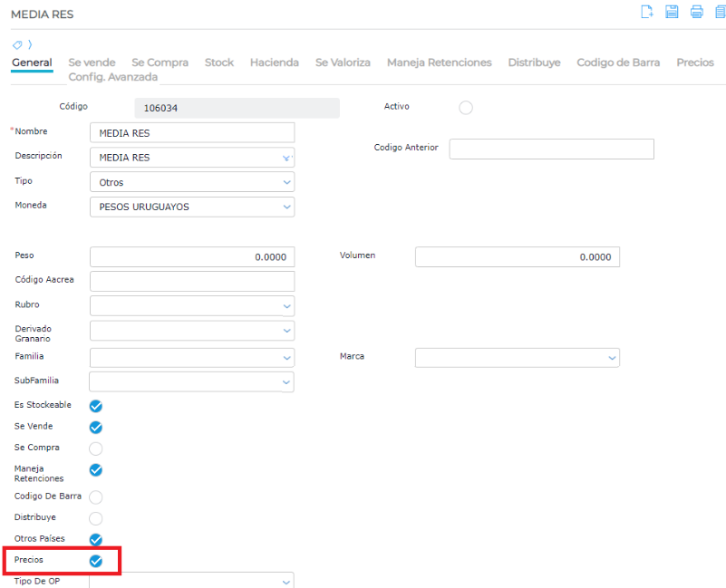Click the document list icon at top right
Screen dimensions: 726x588
[720, 12]
